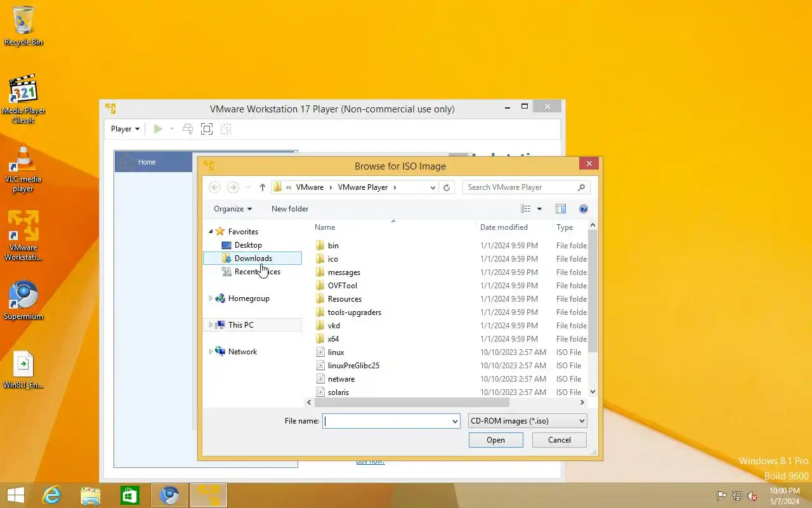
Task: Click the Action Center flag tray icon
Action: [721, 496]
